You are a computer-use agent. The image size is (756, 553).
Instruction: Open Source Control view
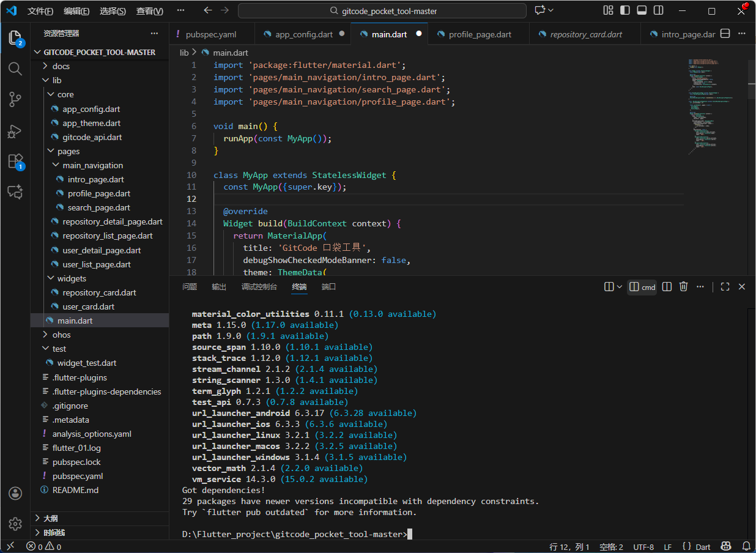pyautogui.click(x=15, y=99)
